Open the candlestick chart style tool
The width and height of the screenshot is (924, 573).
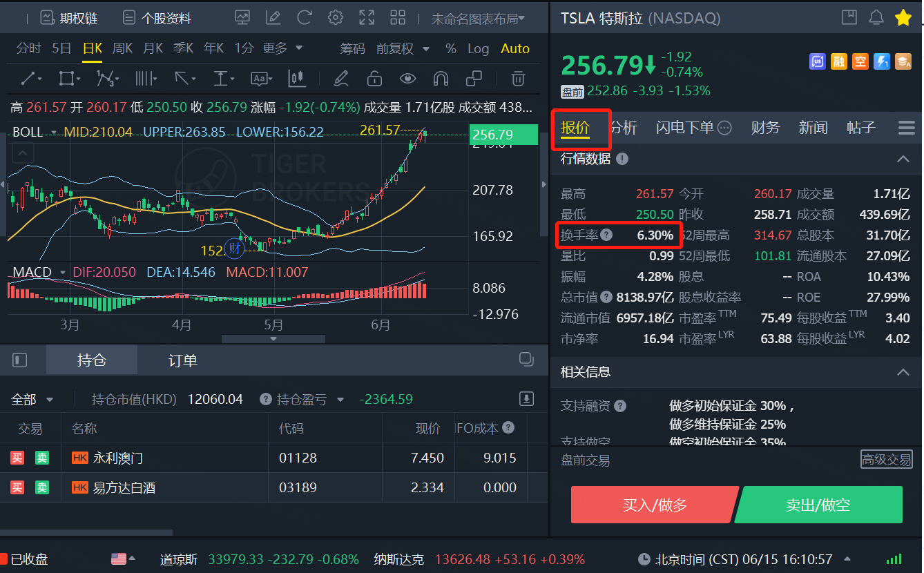coord(298,79)
